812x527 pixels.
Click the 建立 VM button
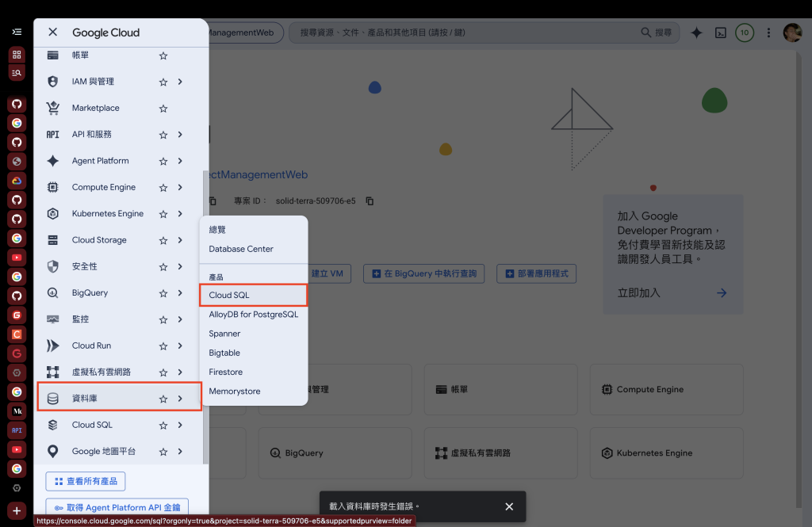[329, 274]
